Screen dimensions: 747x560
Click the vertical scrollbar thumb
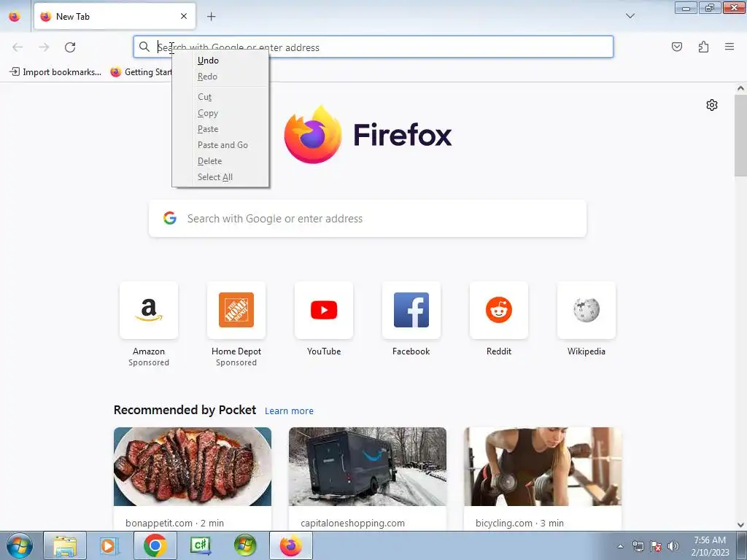coord(740,135)
